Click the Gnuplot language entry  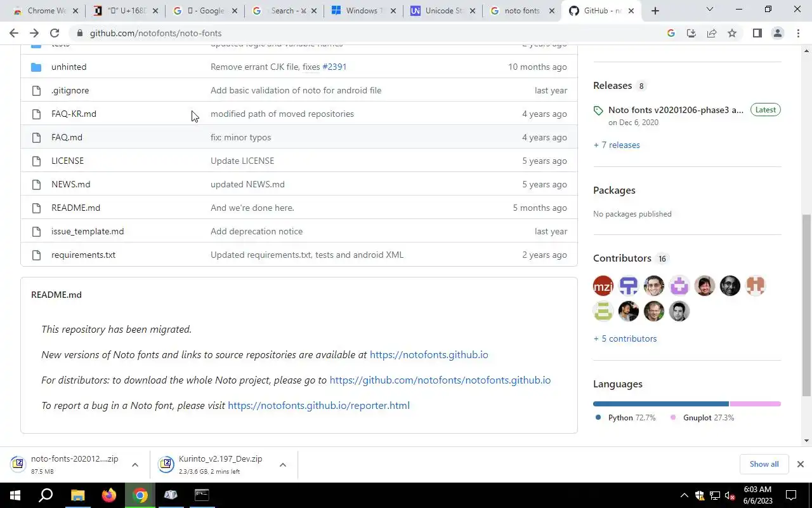click(702, 417)
